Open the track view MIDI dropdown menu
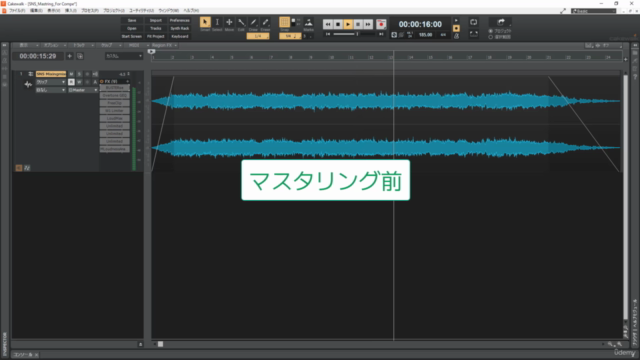 [x=136, y=45]
